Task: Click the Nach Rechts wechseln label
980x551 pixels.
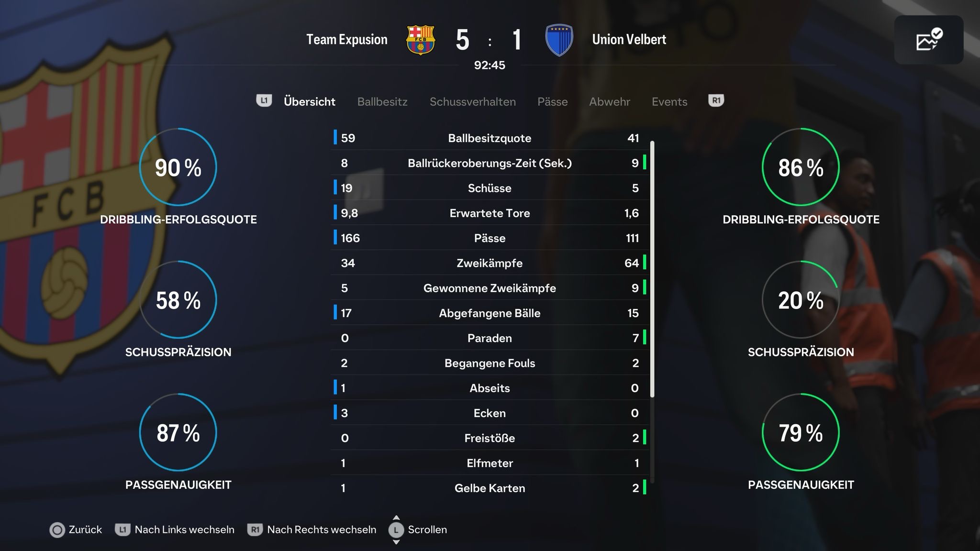Action: pyautogui.click(x=322, y=529)
